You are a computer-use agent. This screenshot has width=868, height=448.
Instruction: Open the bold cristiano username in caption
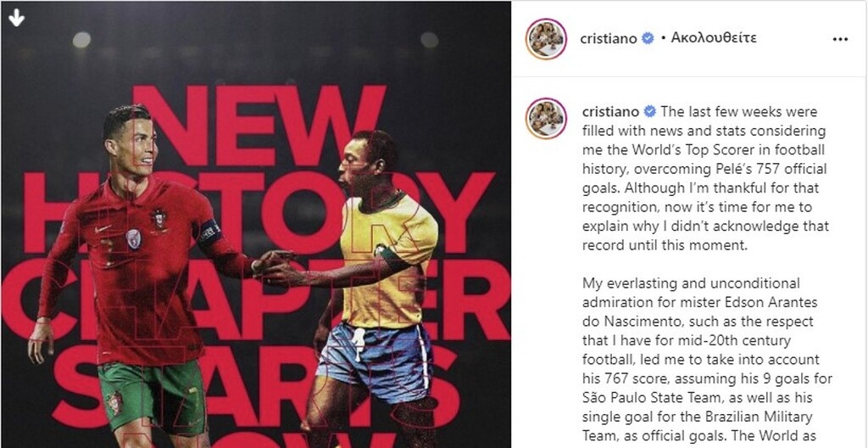tap(611, 111)
